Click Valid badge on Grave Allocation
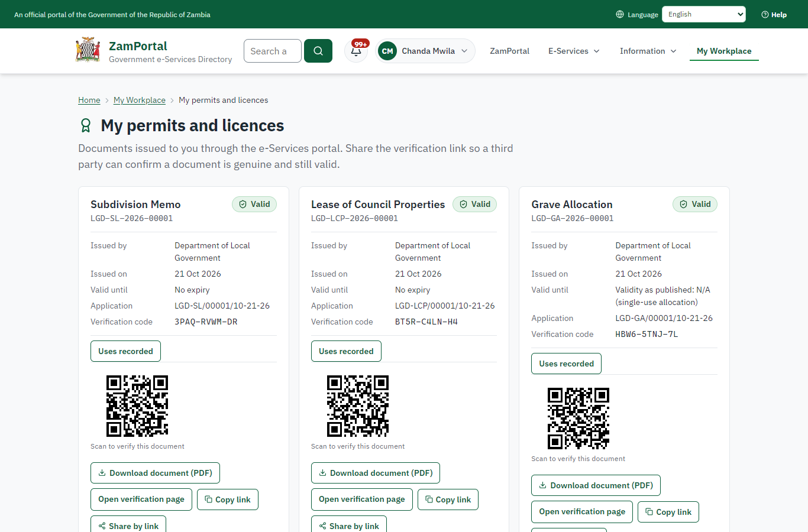Screen dimensions: 808x532 [695, 204]
